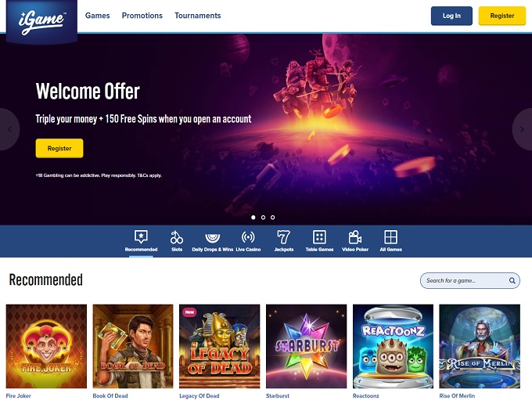This screenshot has width=532, height=400.
Task: Switch to the second carousel slide dot
Action: coord(263,218)
